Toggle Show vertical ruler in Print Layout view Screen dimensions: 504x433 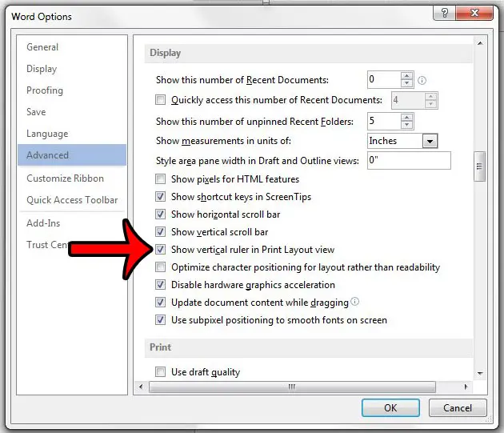[x=160, y=249]
